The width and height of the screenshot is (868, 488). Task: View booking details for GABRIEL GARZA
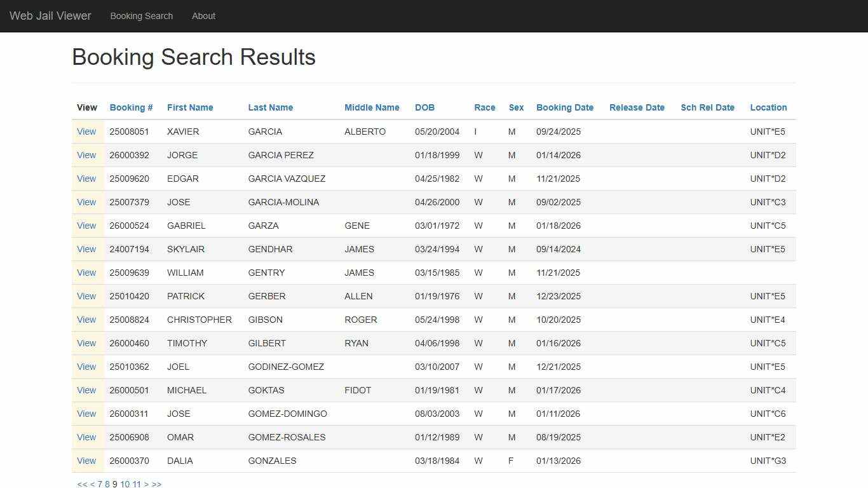click(x=86, y=226)
